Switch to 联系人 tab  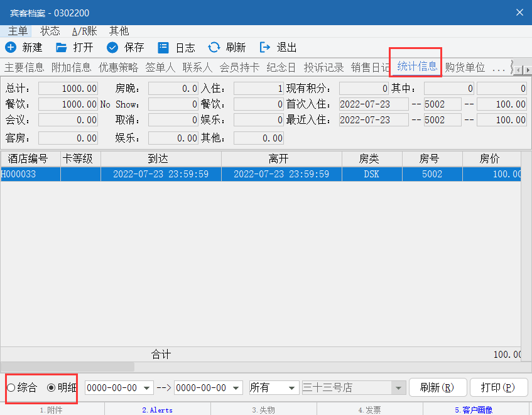(x=197, y=67)
